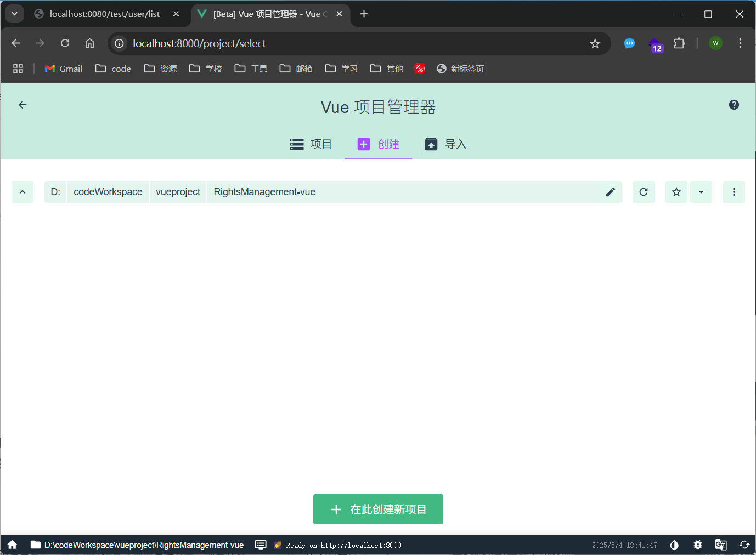Open the 资源 bookmarks folder

pos(160,69)
